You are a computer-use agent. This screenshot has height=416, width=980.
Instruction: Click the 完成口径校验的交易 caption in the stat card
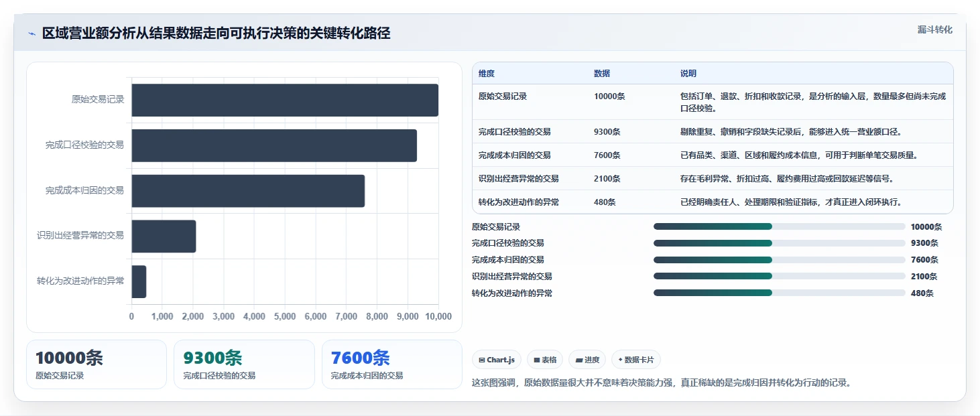219,376
